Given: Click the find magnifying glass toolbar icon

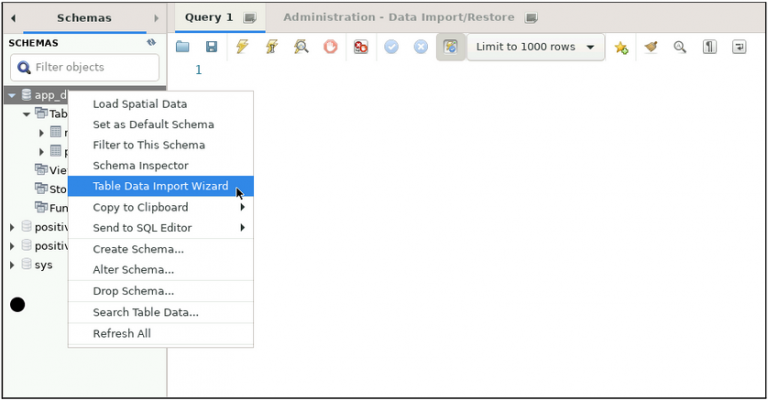Looking at the screenshot, I should pyautogui.click(x=680, y=47).
